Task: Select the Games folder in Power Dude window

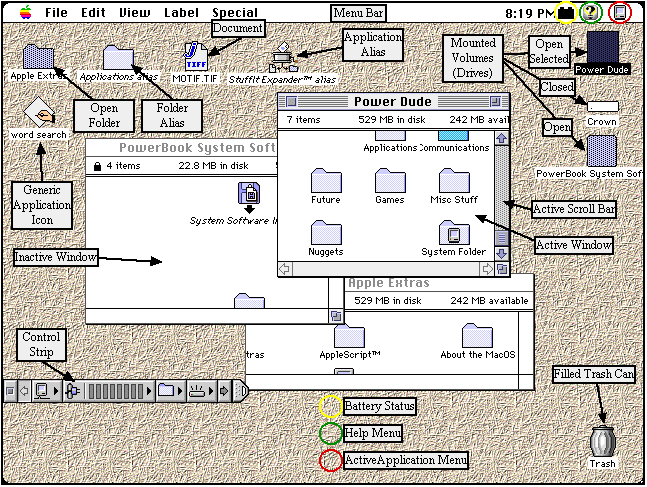Action: click(390, 180)
